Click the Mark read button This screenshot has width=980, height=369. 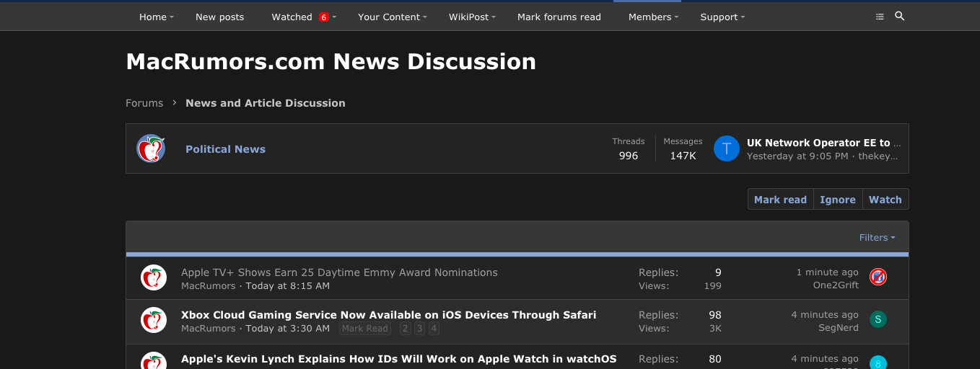780,200
